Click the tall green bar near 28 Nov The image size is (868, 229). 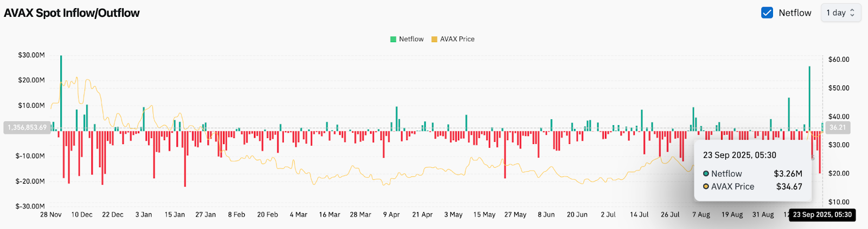tap(61, 92)
